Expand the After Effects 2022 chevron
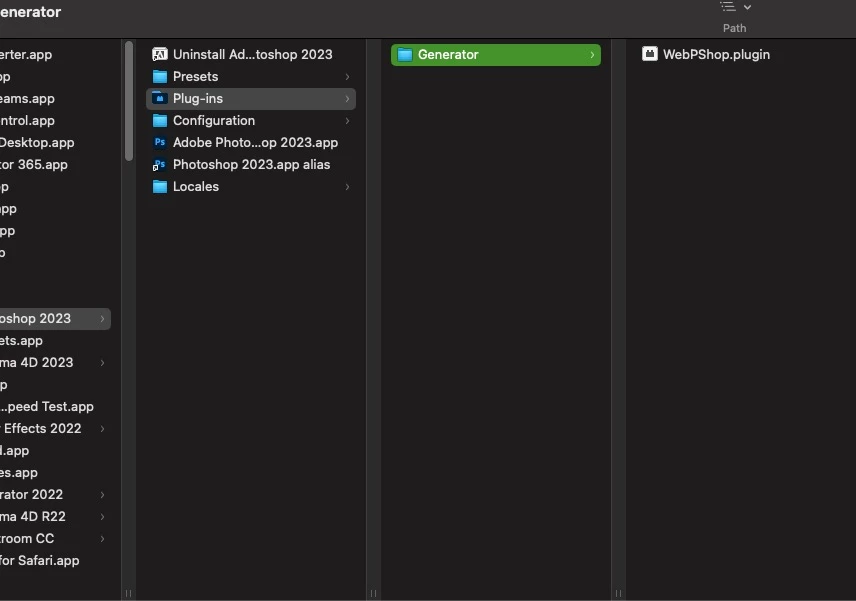 point(102,429)
